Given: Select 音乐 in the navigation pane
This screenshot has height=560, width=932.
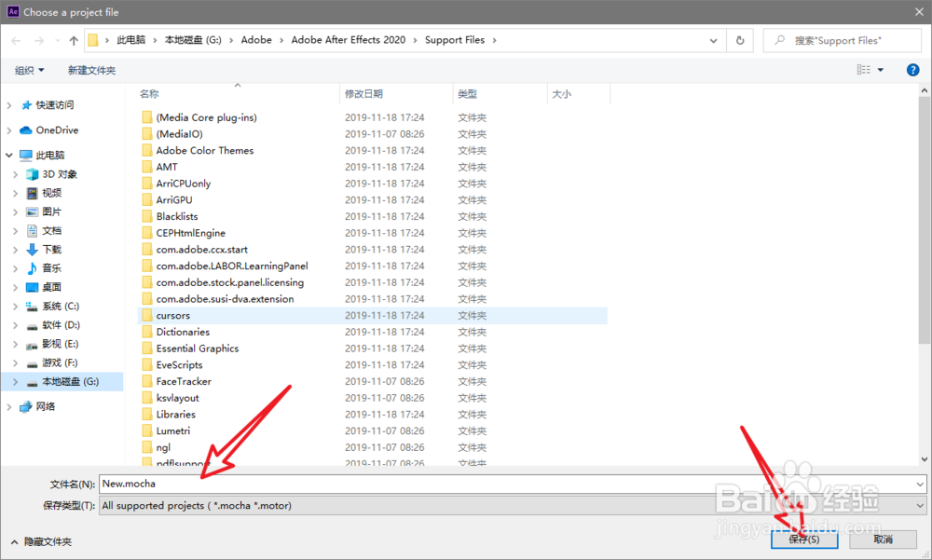Looking at the screenshot, I should pyautogui.click(x=51, y=268).
